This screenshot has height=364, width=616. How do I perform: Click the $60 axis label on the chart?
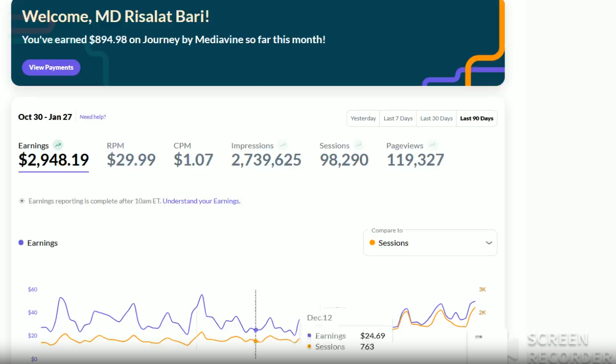point(33,289)
